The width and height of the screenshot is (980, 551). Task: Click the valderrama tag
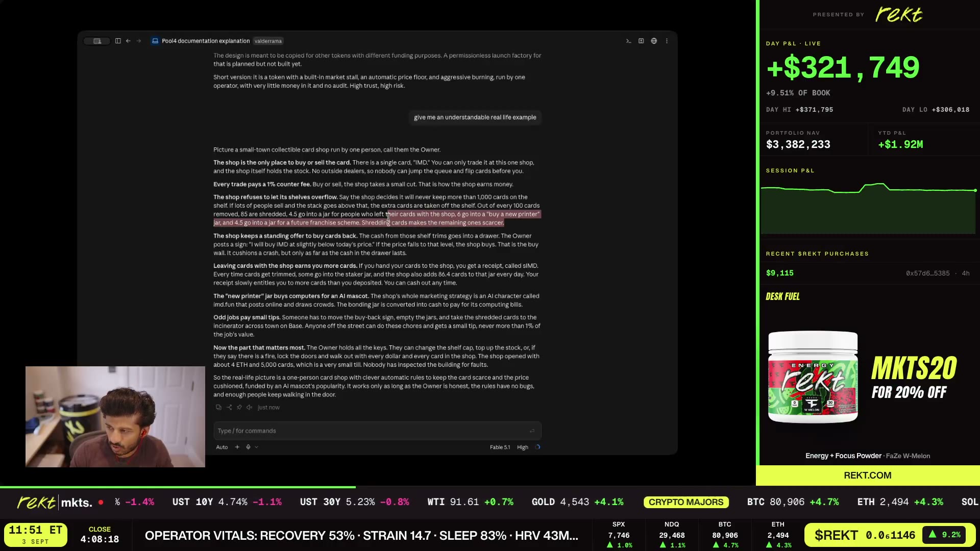(x=268, y=41)
